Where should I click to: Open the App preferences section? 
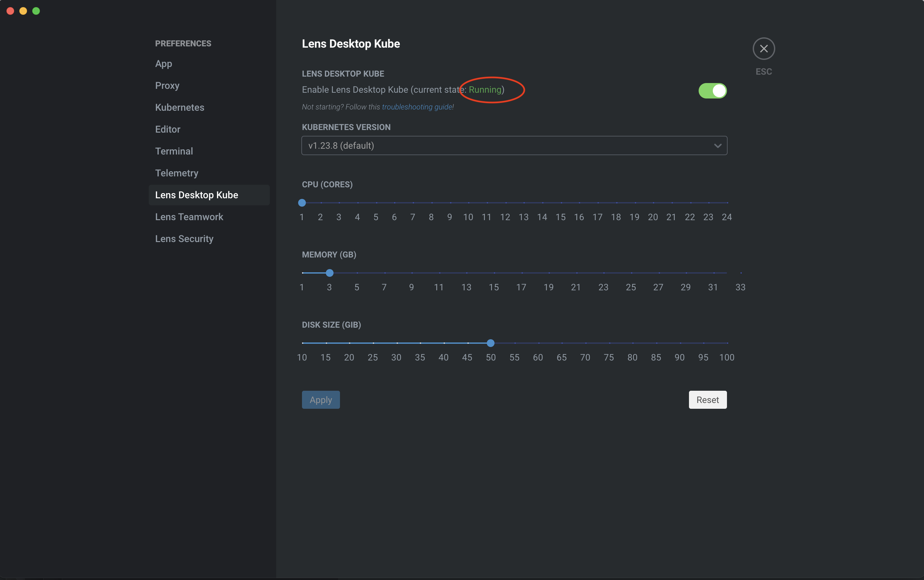164,64
